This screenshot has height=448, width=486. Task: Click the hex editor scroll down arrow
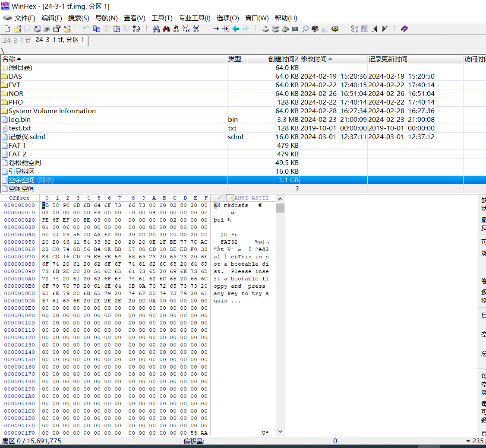click(x=280, y=431)
